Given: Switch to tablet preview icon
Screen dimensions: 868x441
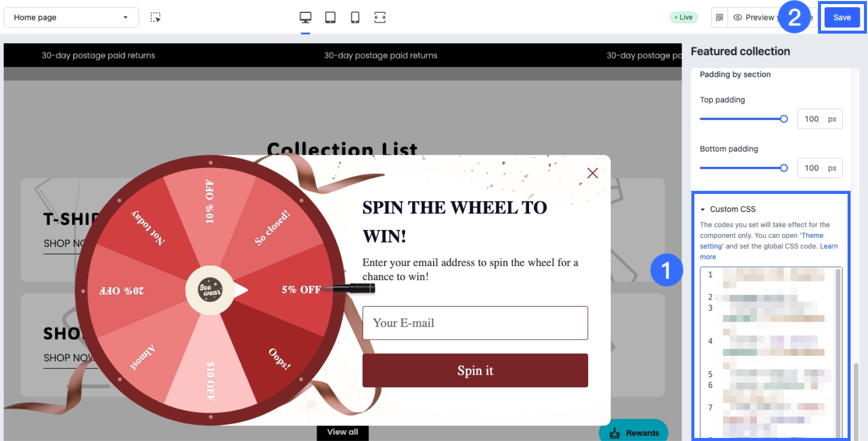Looking at the screenshot, I should click(330, 17).
